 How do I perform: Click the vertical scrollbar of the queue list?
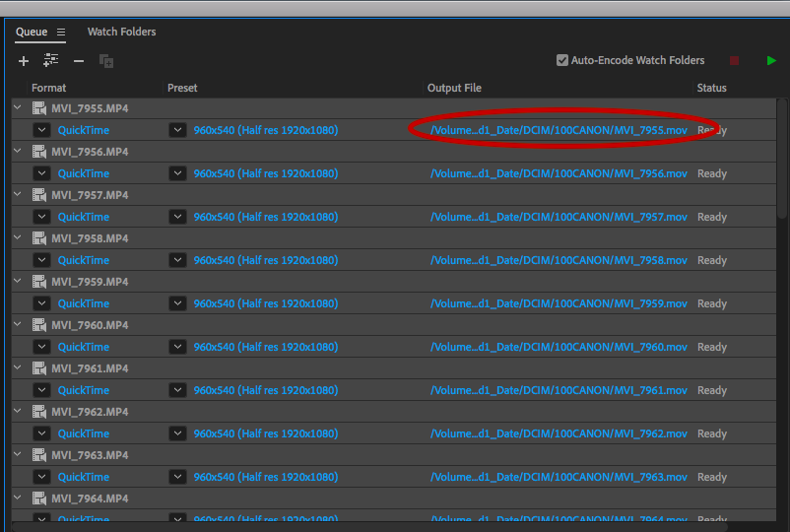coord(782,158)
